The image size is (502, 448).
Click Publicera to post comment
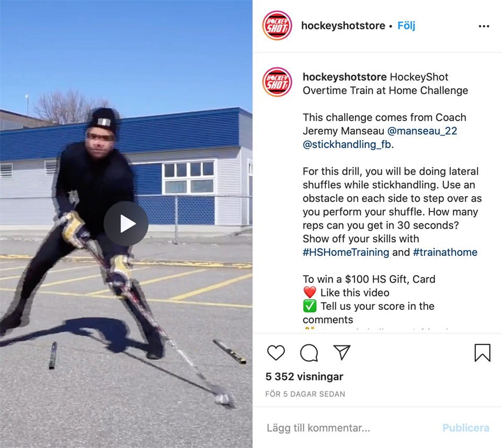466,428
